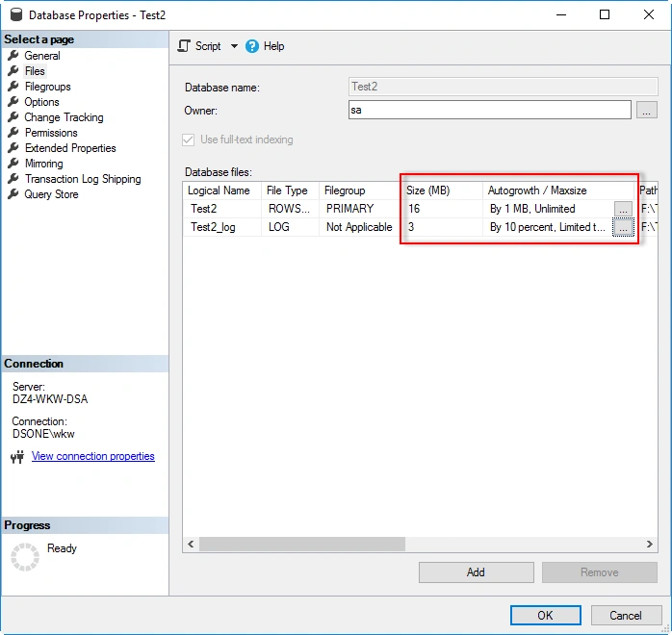
Task: Open autogrowth settings for the Test2 file
Action: (x=623, y=209)
